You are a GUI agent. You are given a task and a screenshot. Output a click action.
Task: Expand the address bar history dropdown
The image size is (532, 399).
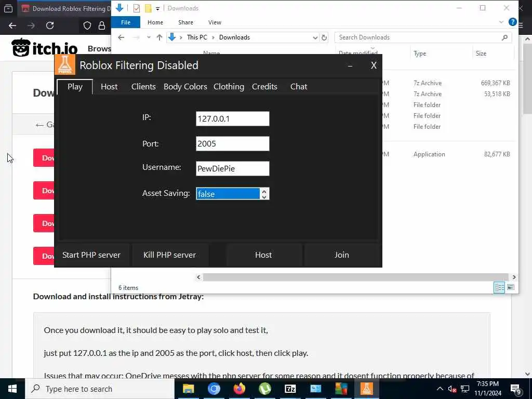(315, 37)
